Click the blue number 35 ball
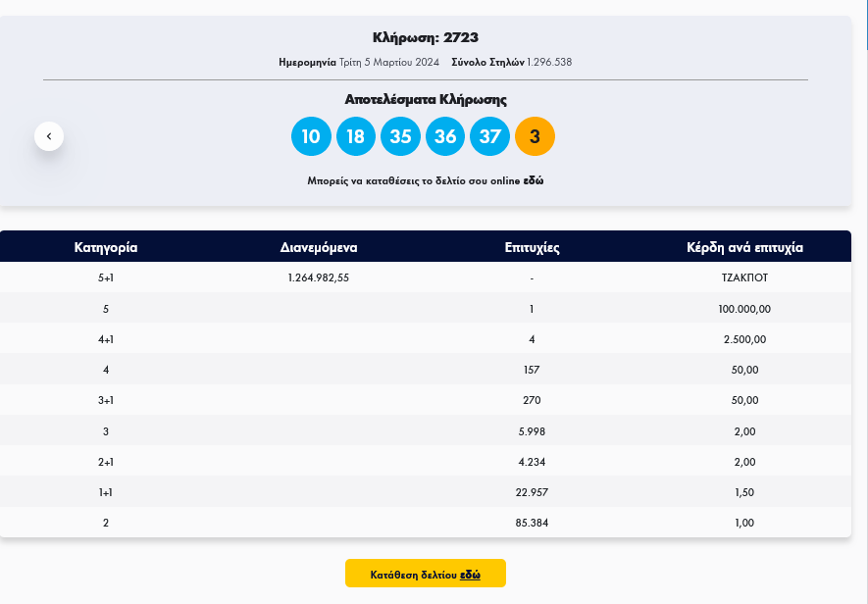Viewport: 868px width, 604px height. [x=400, y=136]
